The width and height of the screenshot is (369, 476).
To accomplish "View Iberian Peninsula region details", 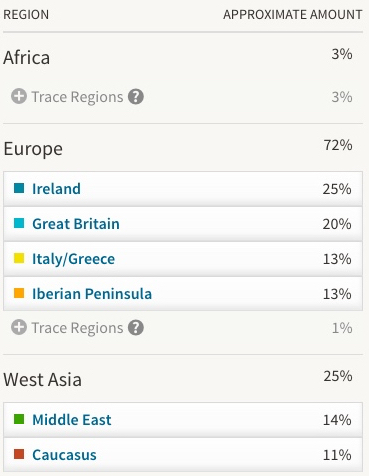I will tap(92, 294).
